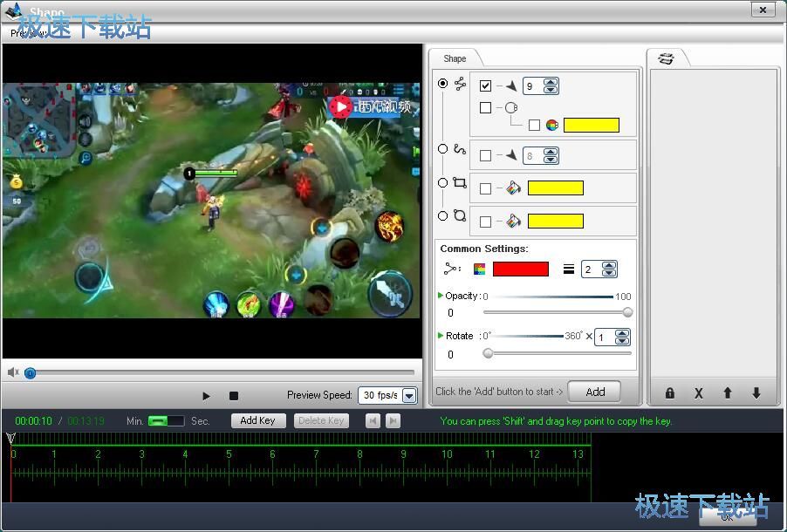
Task: Decrease the curve arrow size below 8
Action: (551, 160)
